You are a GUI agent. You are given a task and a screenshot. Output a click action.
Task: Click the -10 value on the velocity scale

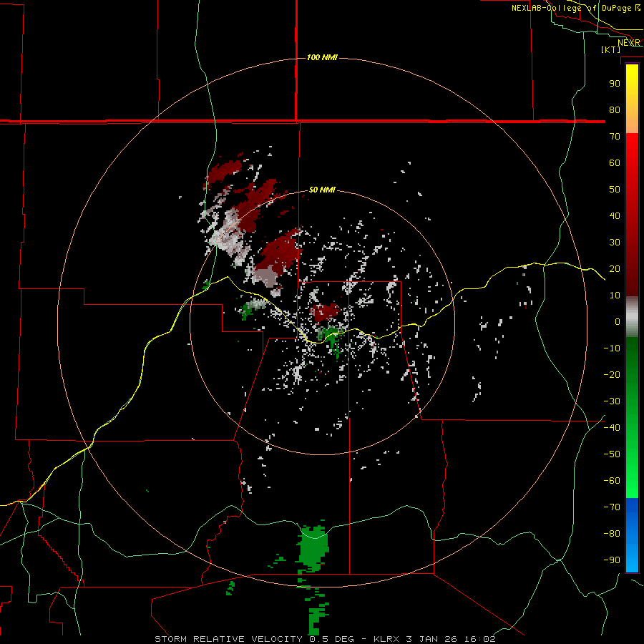click(x=612, y=348)
